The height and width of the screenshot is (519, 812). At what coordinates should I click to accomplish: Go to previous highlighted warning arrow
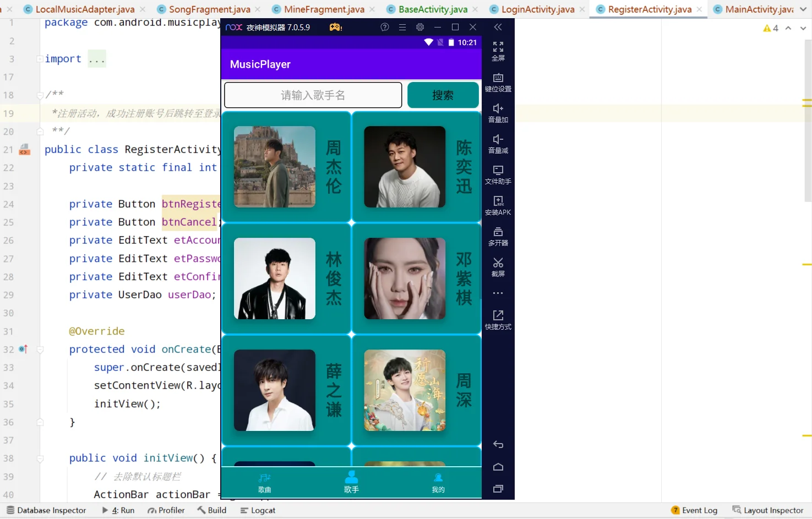pyautogui.click(x=788, y=28)
